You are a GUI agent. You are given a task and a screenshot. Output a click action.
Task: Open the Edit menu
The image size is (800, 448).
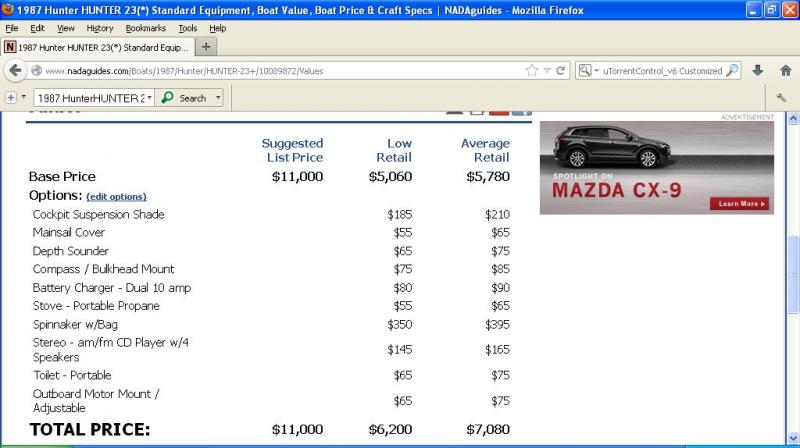(37, 29)
